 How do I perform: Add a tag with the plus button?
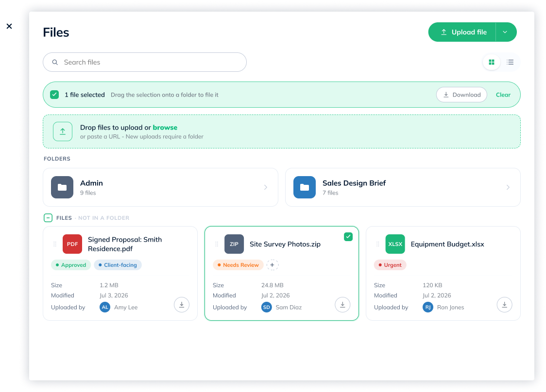coord(273,265)
